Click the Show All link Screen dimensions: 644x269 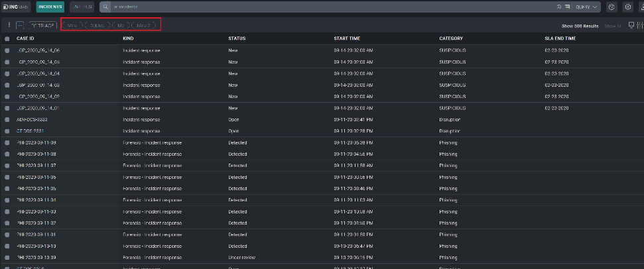pos(613,25)
